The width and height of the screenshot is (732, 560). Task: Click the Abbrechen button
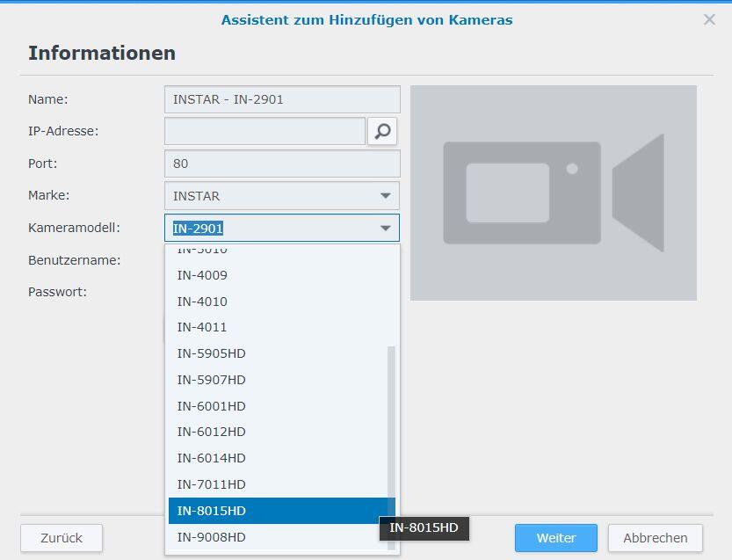point(655,538)
